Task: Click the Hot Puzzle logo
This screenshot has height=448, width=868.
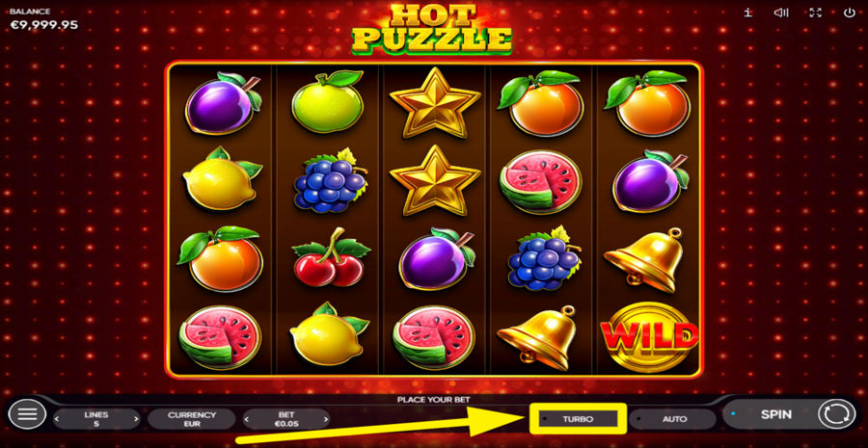Action: click(432, 29)
